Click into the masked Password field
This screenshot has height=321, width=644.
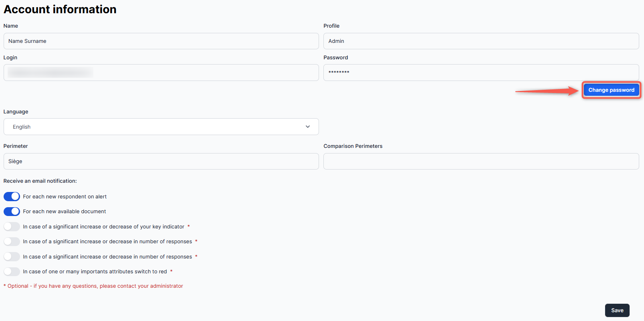click(x=481, y=73)
